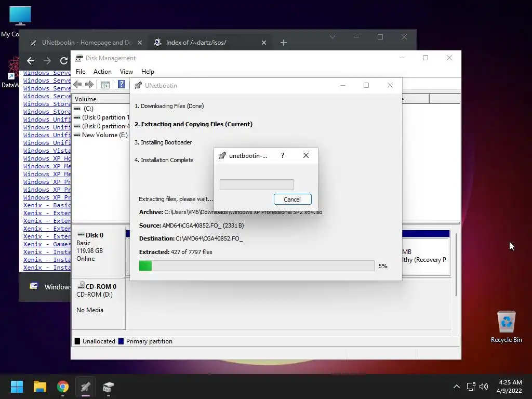532x399 pixels.
Task: Click the volume speaker tray icon
Action: [x=484, y=387]
